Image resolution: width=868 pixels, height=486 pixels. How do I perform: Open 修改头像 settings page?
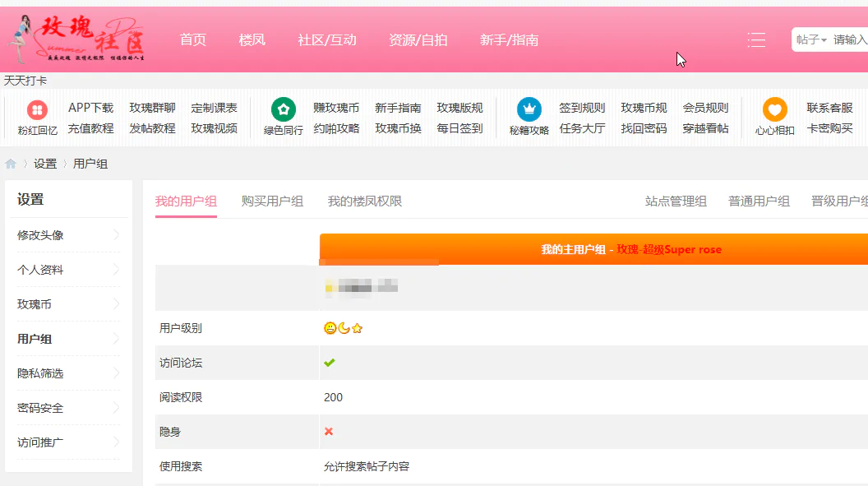(x=40, y=235)
